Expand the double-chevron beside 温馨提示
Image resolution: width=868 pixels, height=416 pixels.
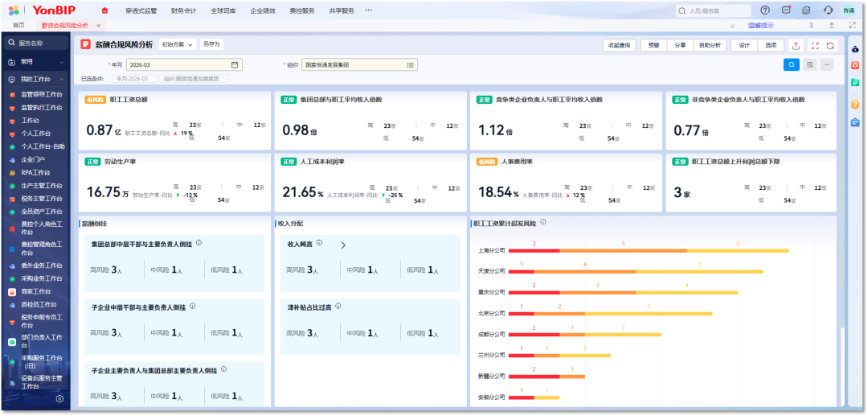coord(732,26)
